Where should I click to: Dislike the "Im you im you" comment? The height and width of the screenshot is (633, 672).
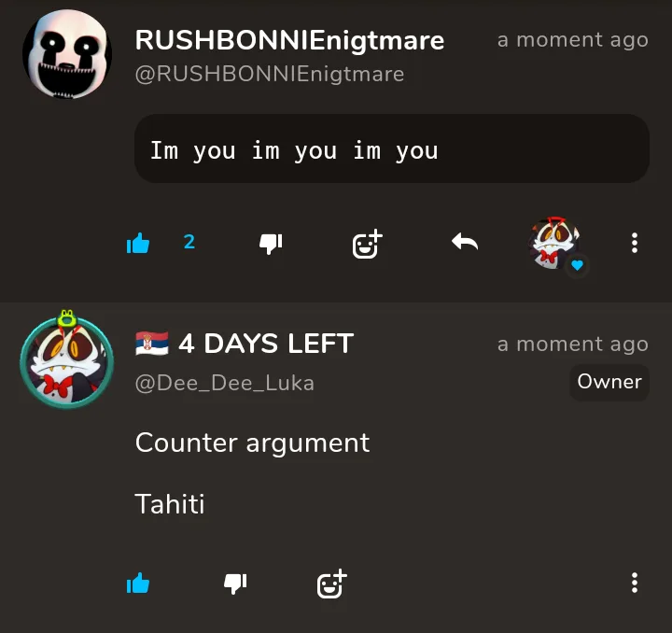coord(271,244)
